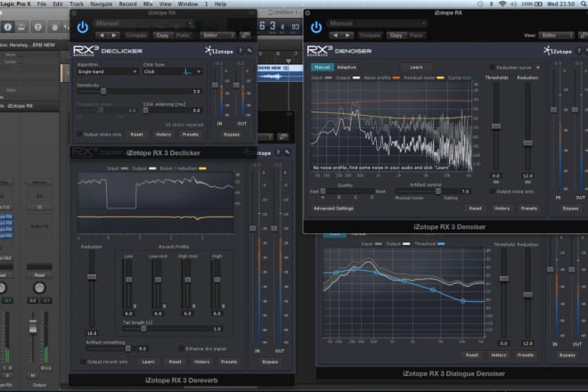This screenshot has height=392, width=588.
Task: Open the Click type dropdown
Action: coord(173,71)
